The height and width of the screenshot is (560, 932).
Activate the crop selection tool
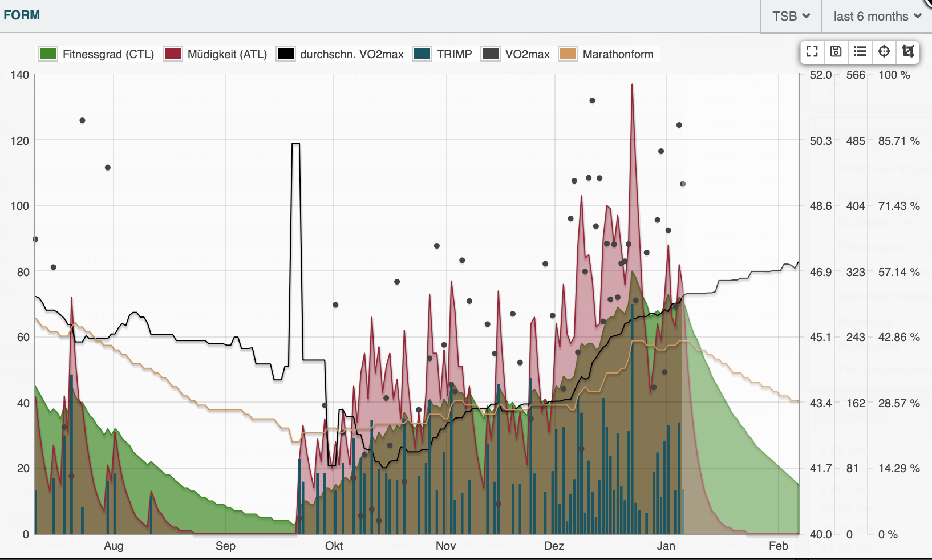[x=908, y=51]
